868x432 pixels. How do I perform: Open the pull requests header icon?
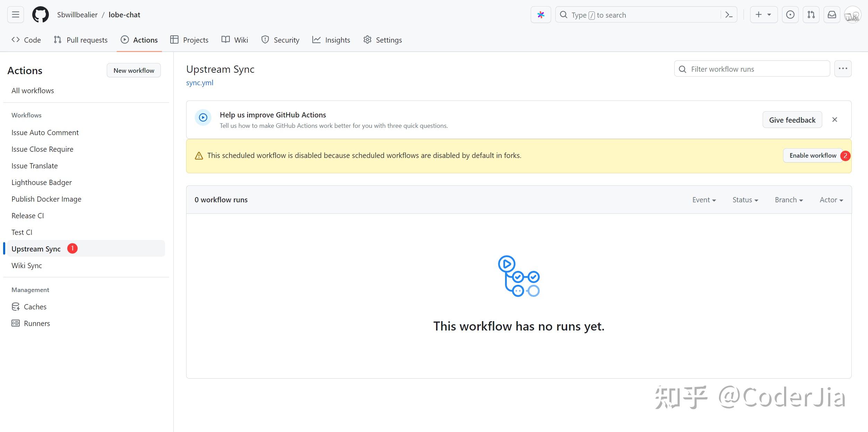(x=811, y=15)
